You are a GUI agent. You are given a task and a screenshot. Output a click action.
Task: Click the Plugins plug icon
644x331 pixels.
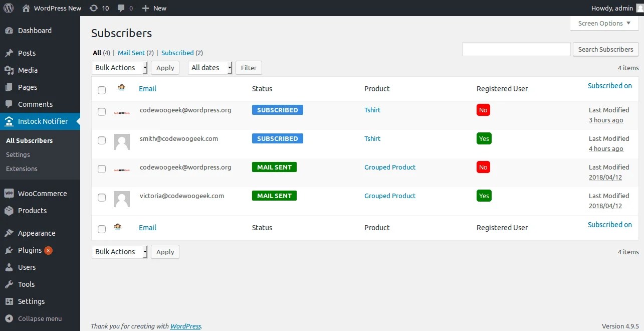(9, 250)
